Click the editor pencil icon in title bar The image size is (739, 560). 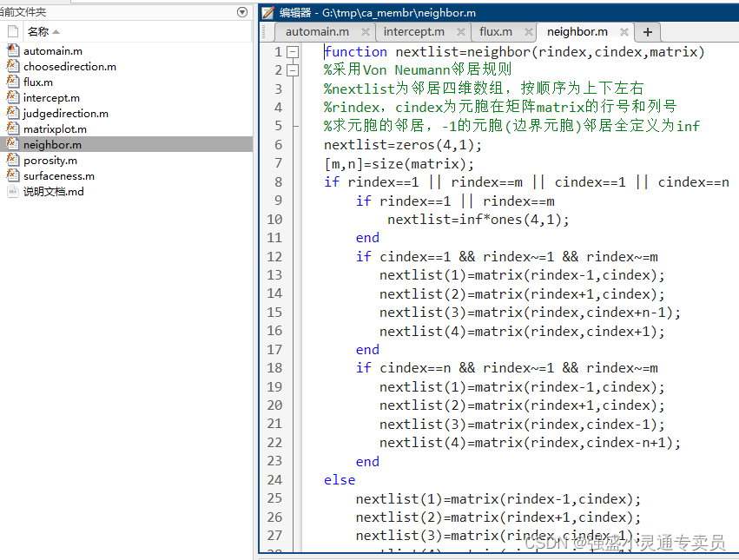point(267,12)
